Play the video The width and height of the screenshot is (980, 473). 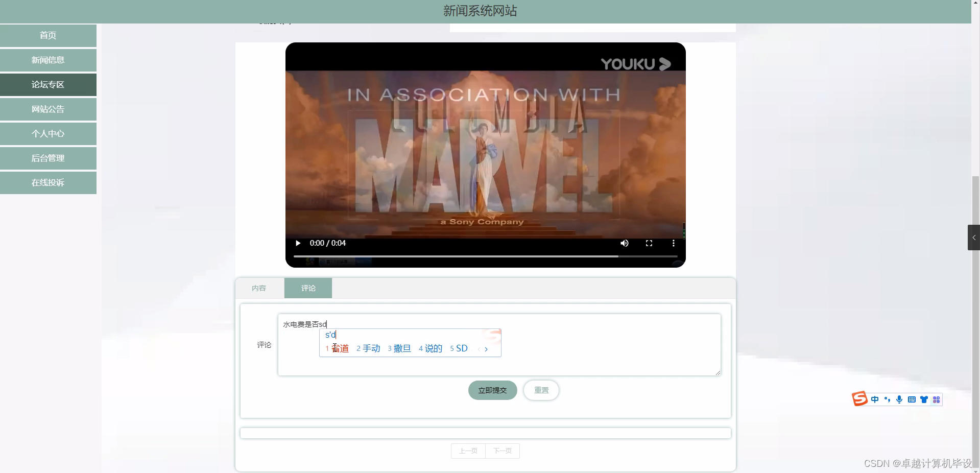[x=298, y=243]
